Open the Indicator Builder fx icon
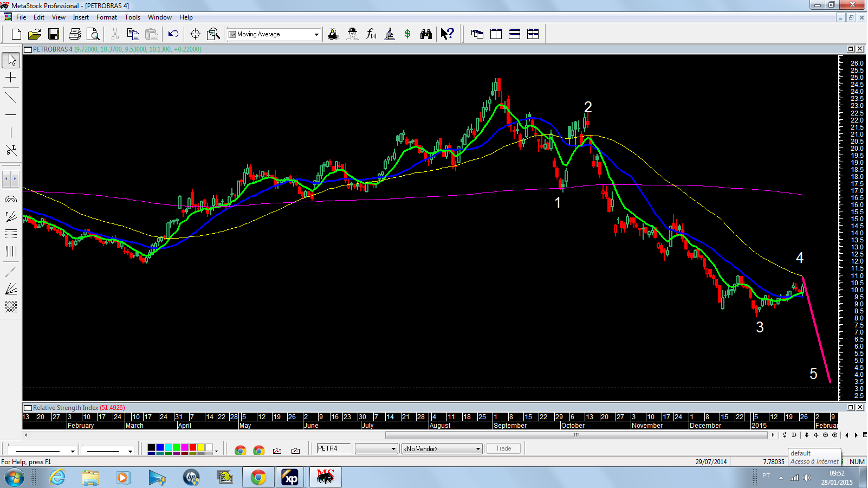Viewport: 868px width, 488px height. pos(371,34)
